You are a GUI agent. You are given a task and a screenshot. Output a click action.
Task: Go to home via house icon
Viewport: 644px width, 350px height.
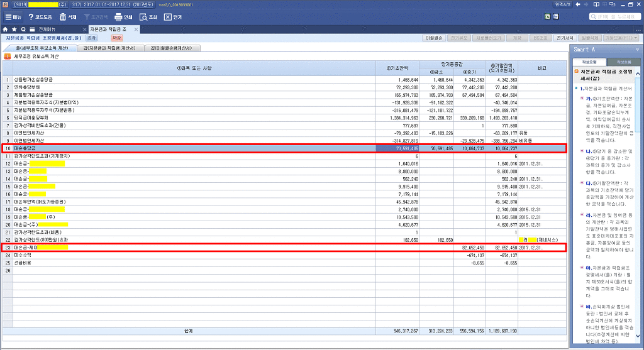coord(6,30)
